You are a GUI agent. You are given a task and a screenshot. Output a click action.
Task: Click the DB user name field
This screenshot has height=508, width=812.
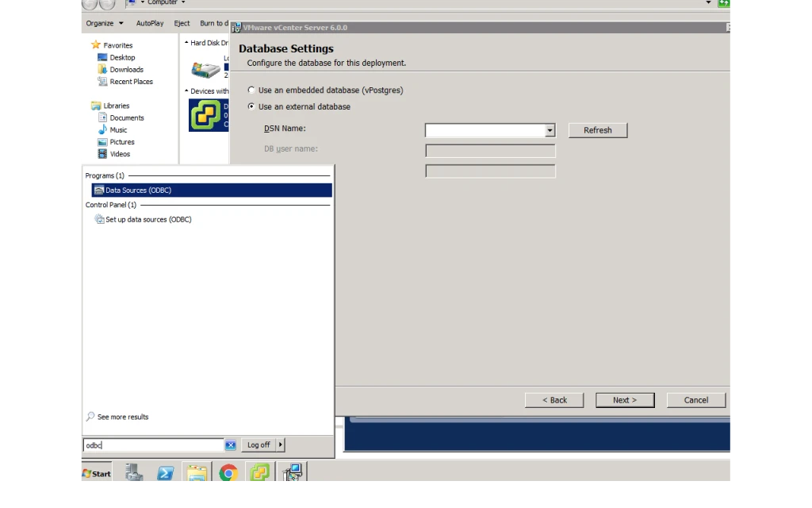coord(490,151)
